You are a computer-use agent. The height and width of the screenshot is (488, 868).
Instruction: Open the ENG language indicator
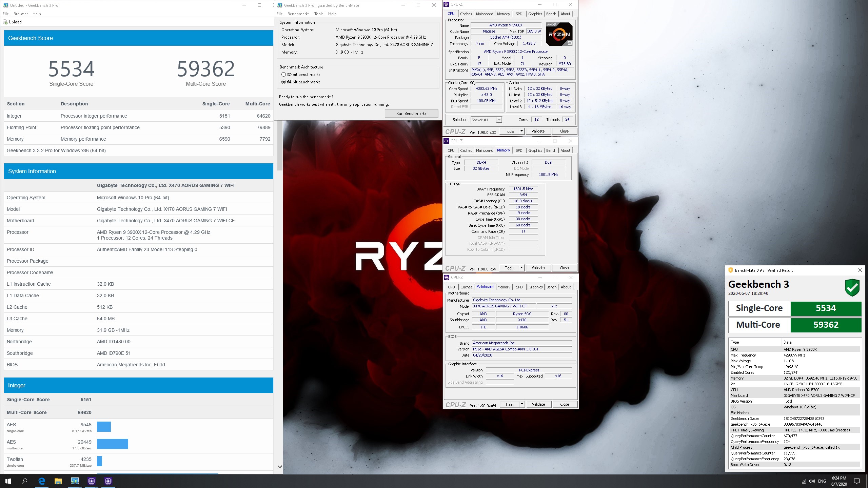tap(822, 481)
